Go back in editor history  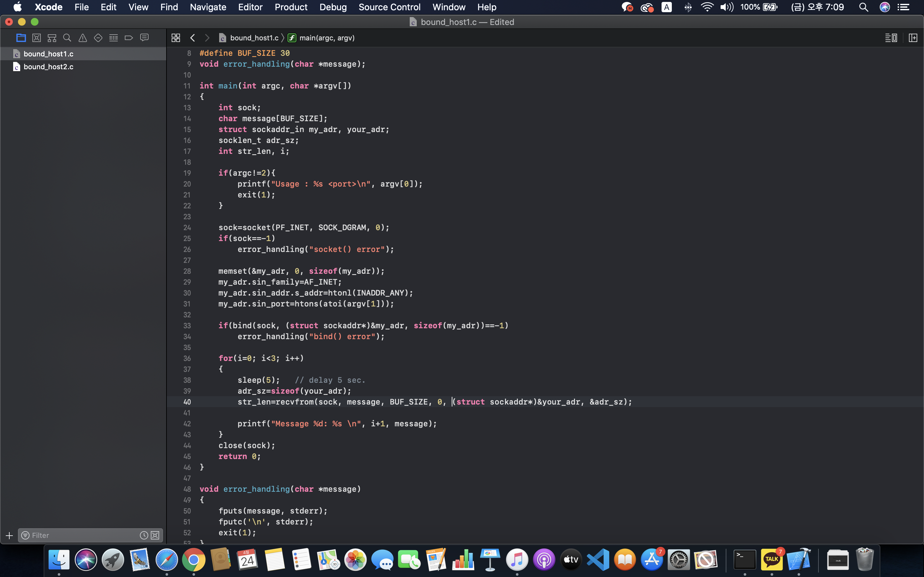(x=193, y=38)
